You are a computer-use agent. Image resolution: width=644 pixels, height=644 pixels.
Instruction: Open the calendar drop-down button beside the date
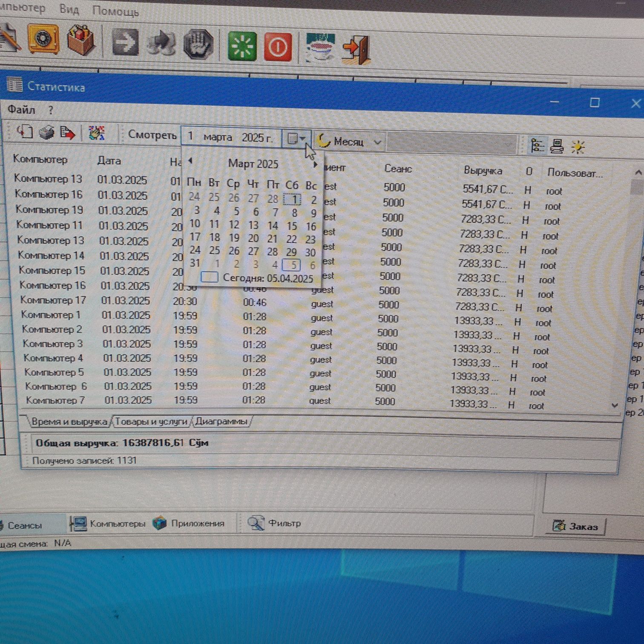point(296,138)
